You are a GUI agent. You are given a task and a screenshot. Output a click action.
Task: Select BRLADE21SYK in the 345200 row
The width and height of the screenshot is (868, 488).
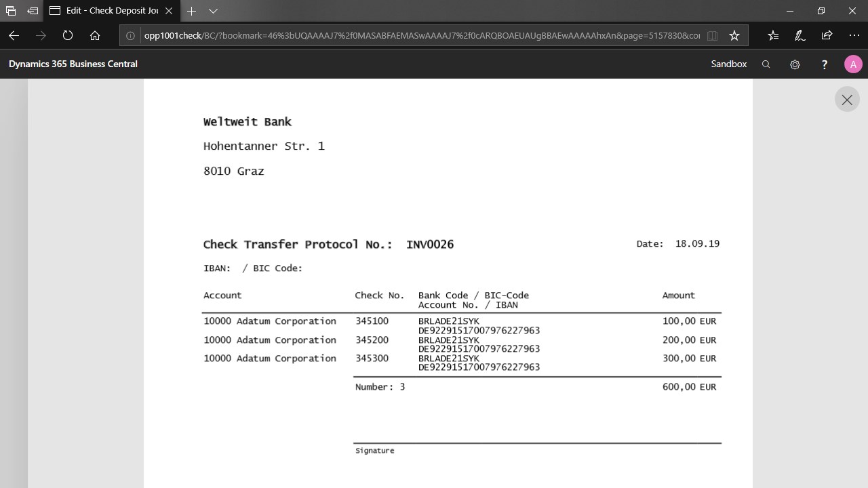(x=449, y=340)
